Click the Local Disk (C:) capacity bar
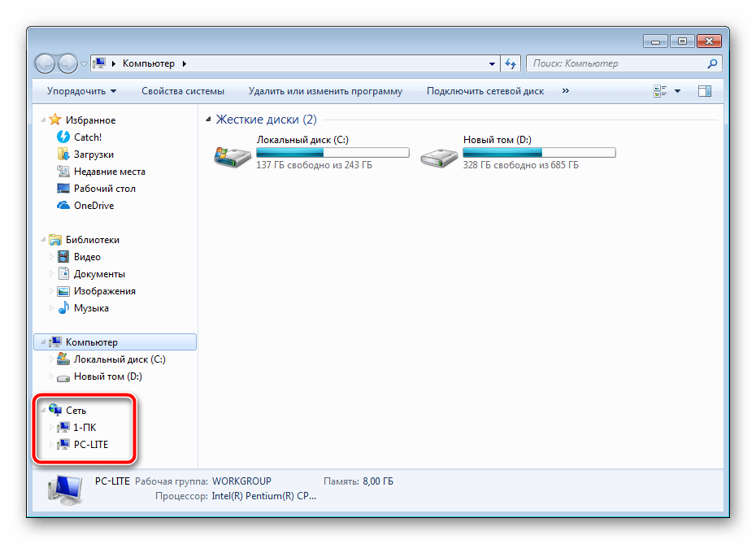 pos(332,152)
